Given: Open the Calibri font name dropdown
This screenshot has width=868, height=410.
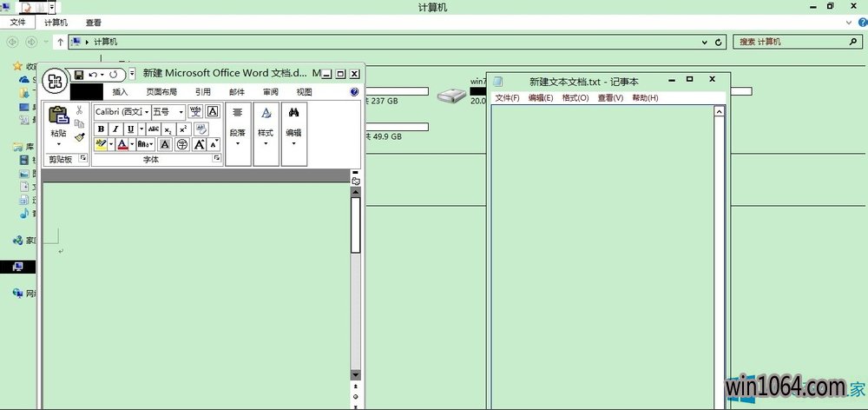Looking at the screenshot, I should [x=147, y=112].
